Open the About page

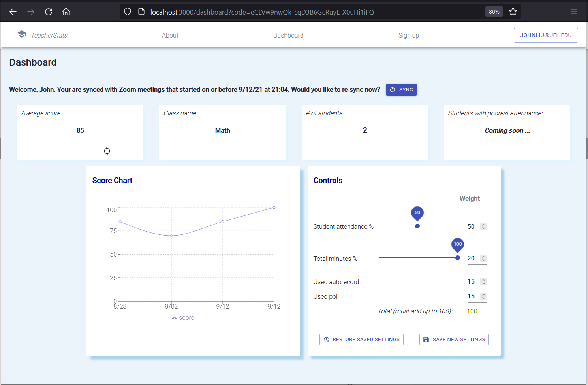coord(170,35)
